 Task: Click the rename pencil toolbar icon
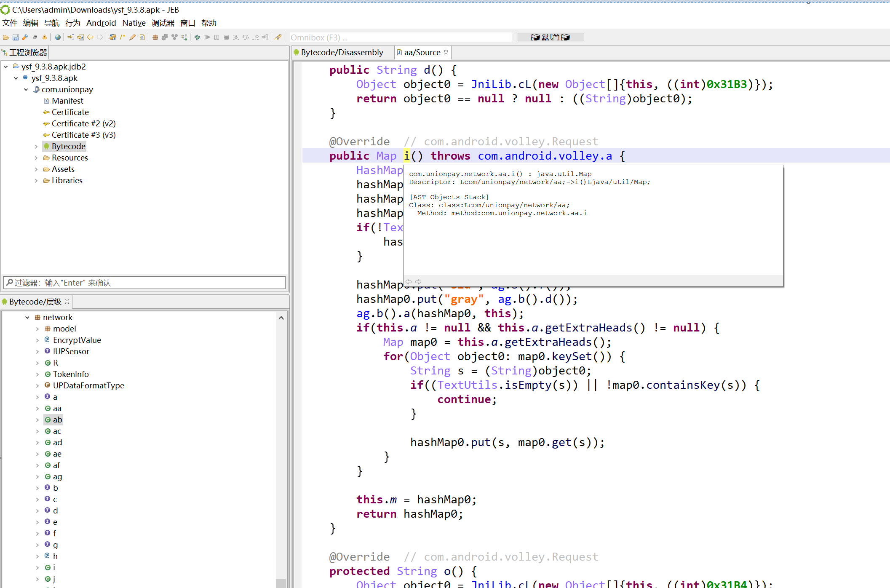(132, 37)
